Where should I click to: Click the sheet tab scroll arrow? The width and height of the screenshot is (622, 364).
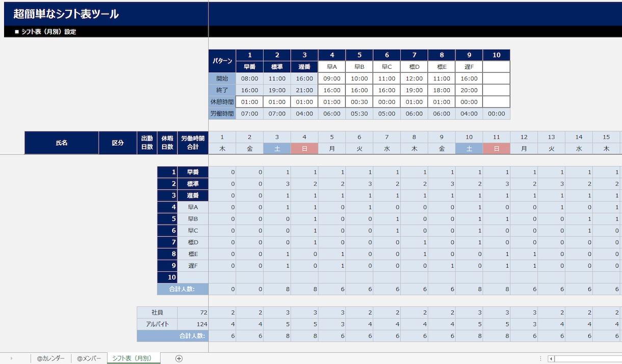12,358
